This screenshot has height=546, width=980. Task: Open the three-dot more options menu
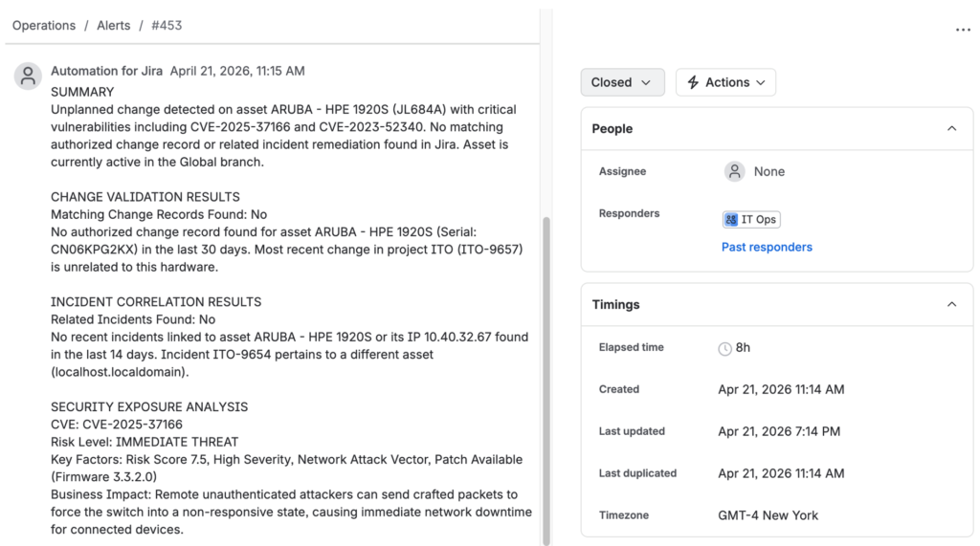[x=963, y=30]
